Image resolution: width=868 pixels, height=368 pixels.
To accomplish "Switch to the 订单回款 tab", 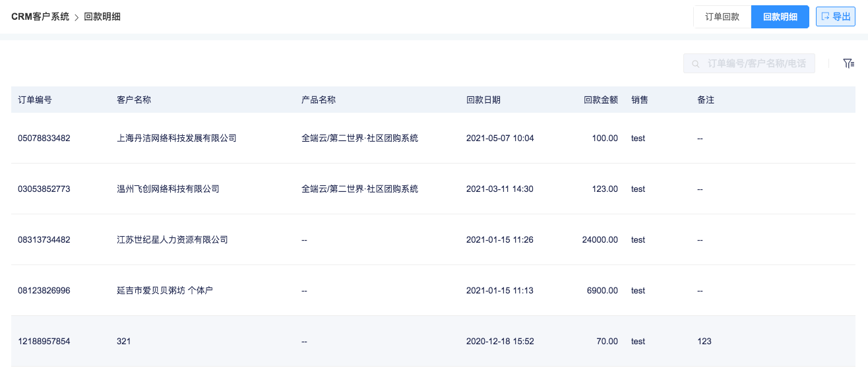I will coord(722,17).
